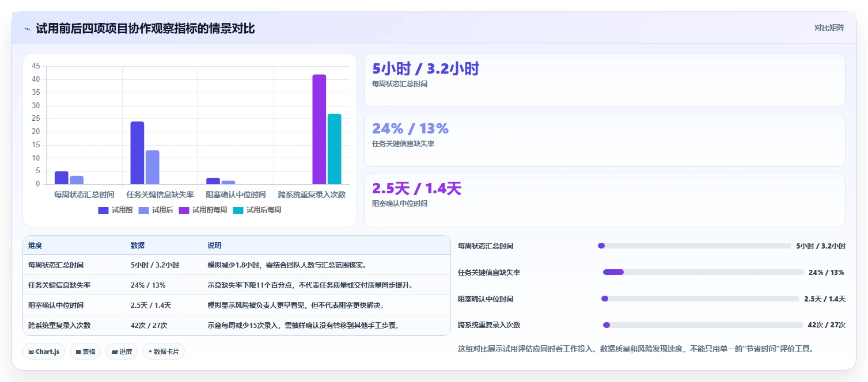This screenshot has height=382, width=868.
Task: Click the cyan 试用后每周 bar
Action: (x=334, y=149)
